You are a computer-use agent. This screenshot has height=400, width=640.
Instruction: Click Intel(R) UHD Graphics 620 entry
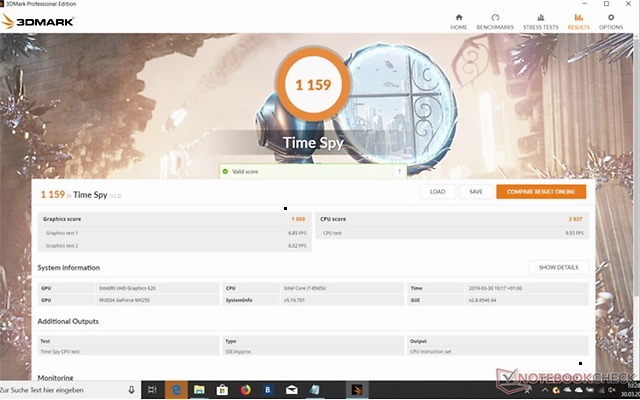point(127,288)
